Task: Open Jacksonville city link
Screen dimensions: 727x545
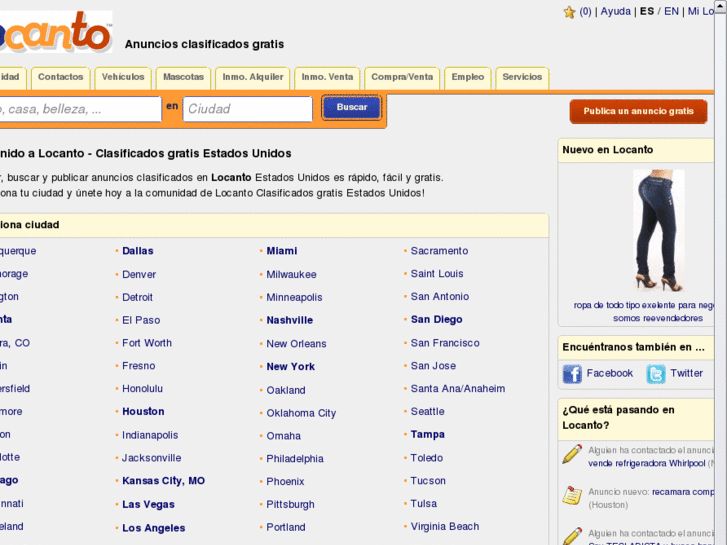Action: coord(152,458)
